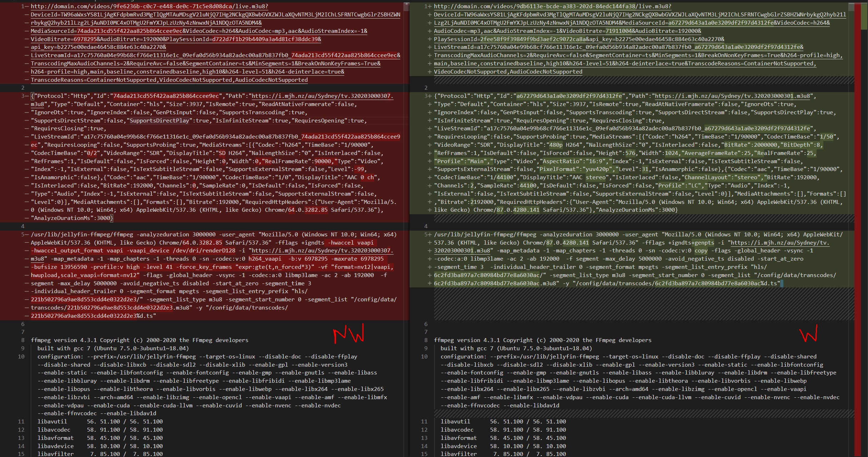
Task: Click the red W annotation in right pane
Action: (808, 334)
